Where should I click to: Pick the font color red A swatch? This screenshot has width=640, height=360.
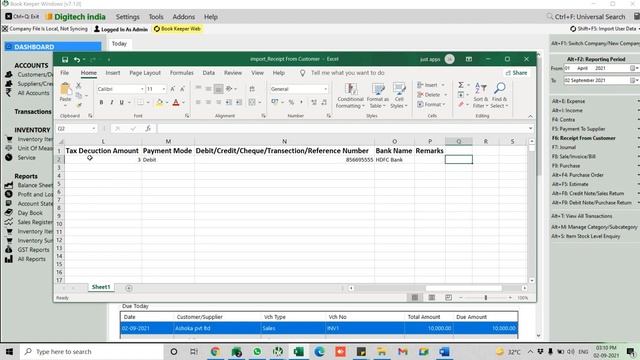(x=176, y=102)
